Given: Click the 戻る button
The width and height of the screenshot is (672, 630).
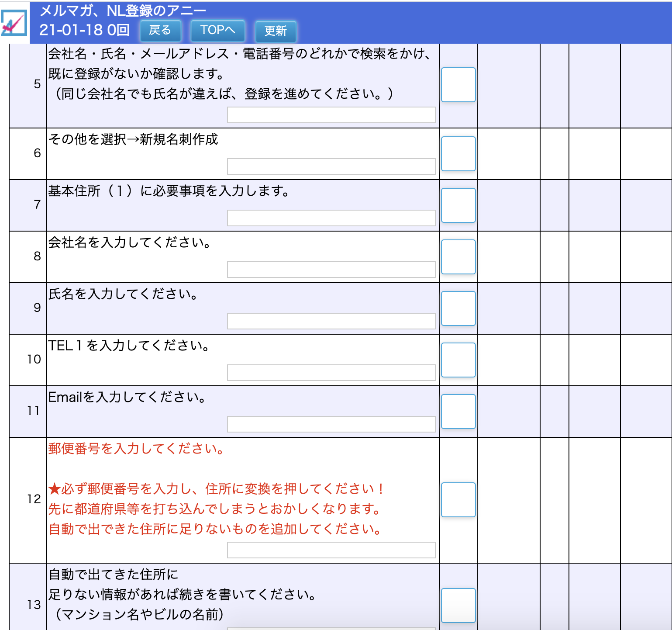Looking at the screenshot, I should 160,30.
